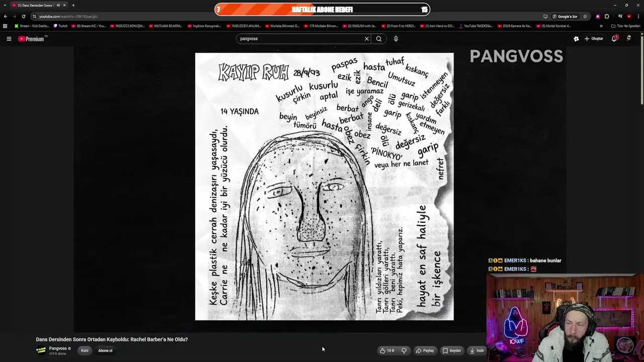Open Pangvoss channel name link
The height and width of the screenshot is (362, 644).
[x=58, y=348]
